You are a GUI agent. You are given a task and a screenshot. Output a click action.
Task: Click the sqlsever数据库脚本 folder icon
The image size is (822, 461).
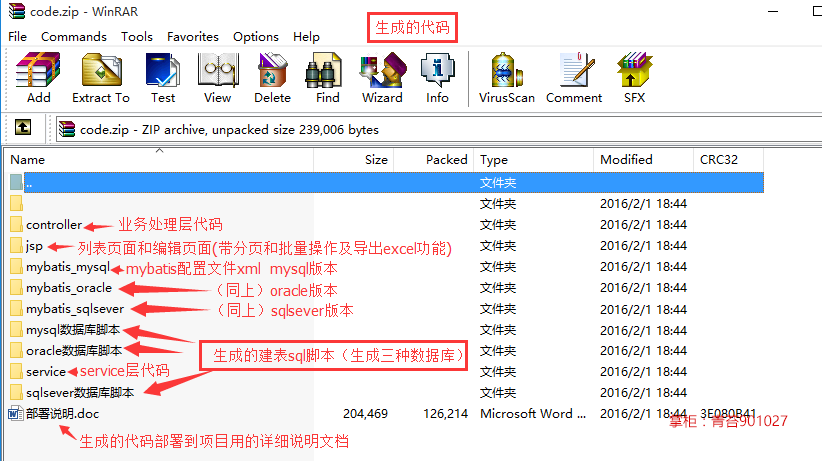tap(16, 392)
